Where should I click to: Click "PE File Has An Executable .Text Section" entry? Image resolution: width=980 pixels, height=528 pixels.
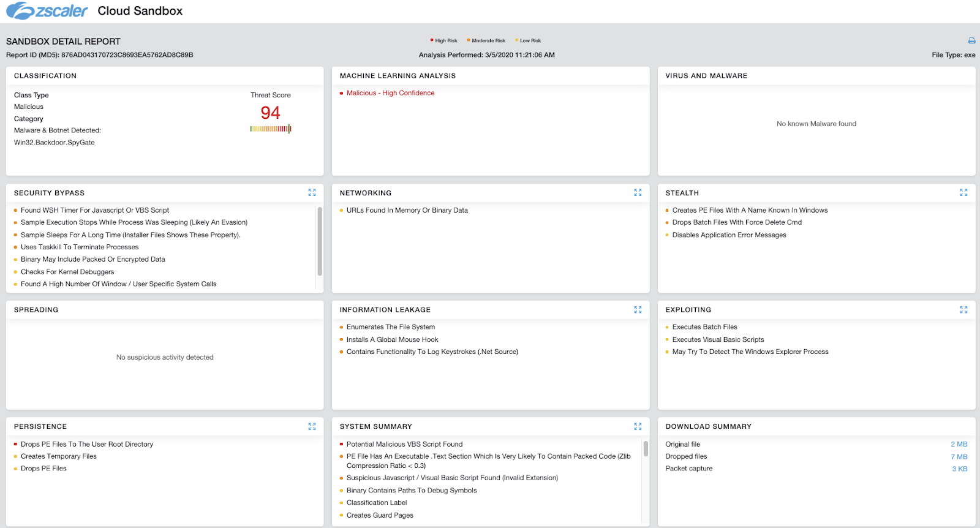pos(489,461)
